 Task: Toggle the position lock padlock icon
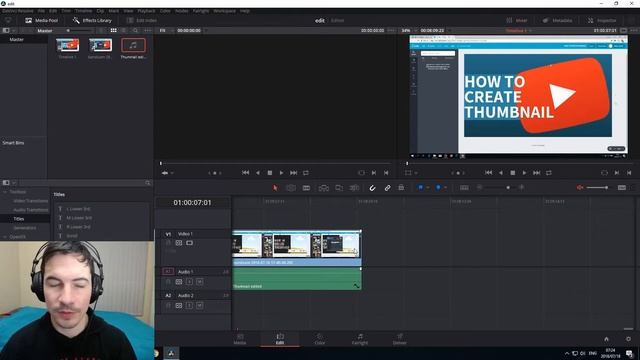(x=401, y=187)
